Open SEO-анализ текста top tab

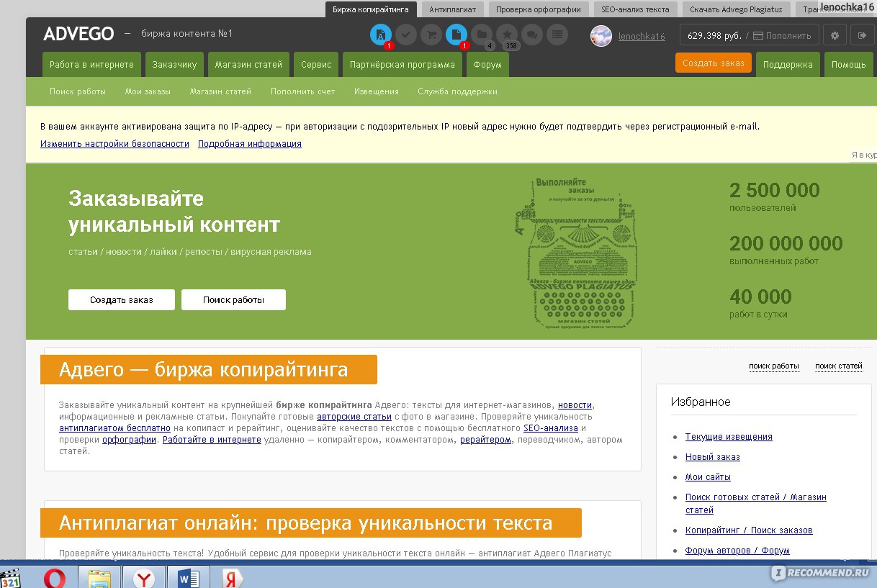tap(635, 9)
